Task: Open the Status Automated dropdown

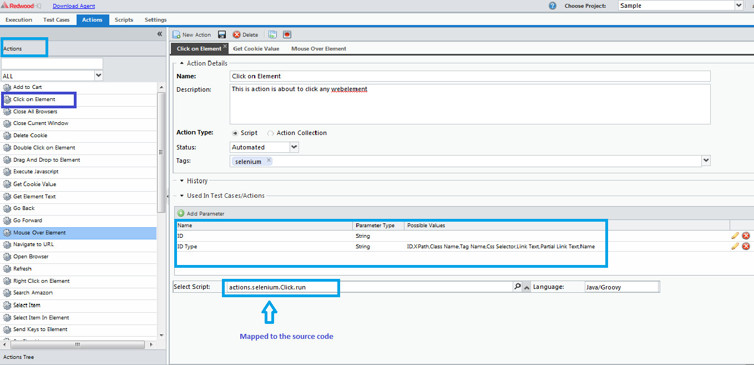Action: [x=294, y=147]
